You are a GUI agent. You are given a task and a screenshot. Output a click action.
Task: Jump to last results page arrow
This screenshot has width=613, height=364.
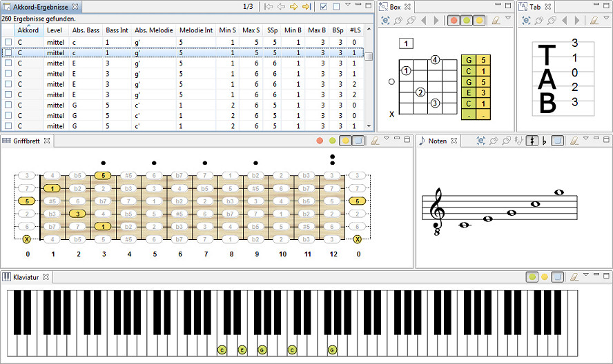[306, 7]
